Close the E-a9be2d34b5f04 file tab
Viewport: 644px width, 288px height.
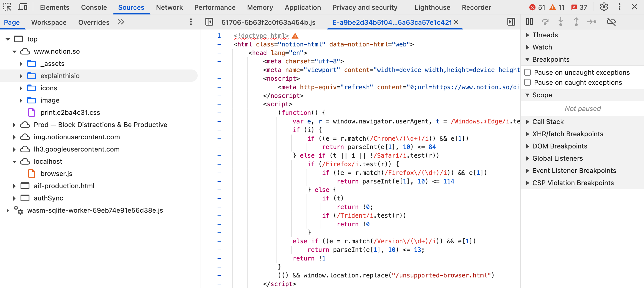click(456, 22)
